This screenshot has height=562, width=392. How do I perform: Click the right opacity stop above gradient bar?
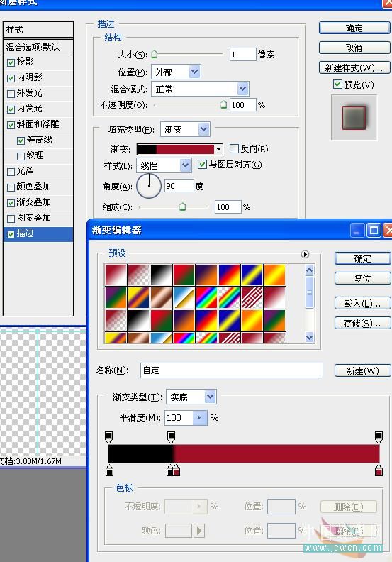point(379,437)
